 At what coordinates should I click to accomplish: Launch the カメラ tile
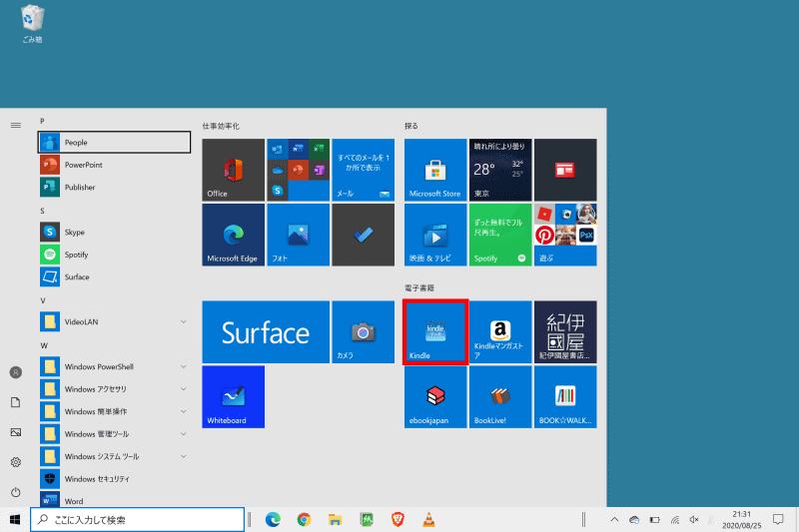(363, 332)
